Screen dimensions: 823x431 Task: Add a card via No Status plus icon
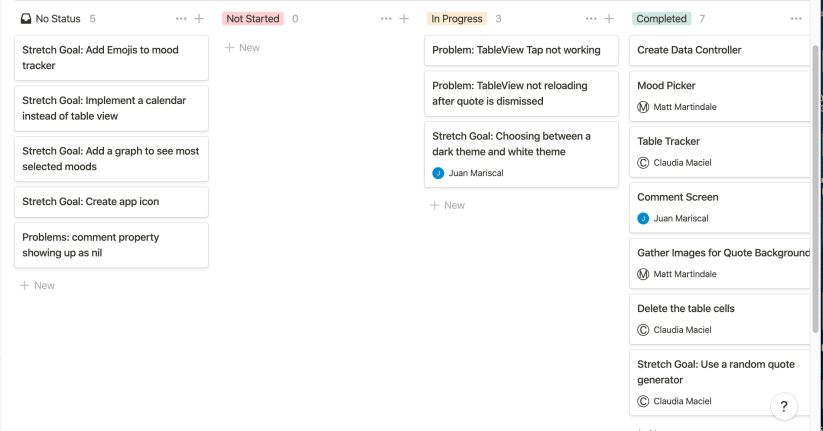point(199,19)
